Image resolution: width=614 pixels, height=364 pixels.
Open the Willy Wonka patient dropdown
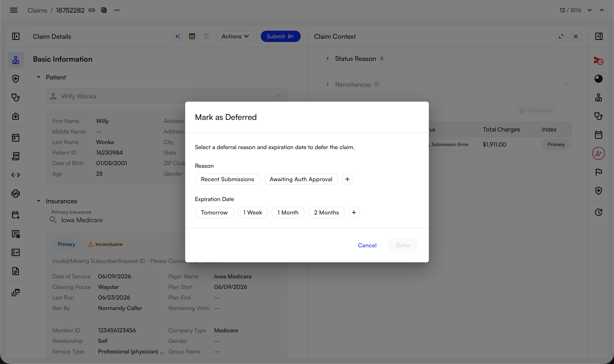167,96
